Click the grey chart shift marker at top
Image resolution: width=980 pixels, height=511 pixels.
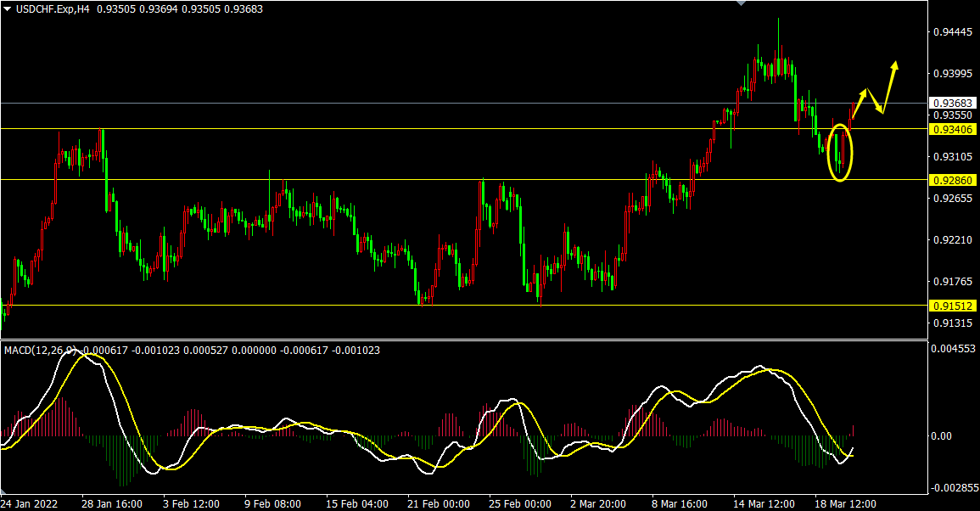pos(742,3)
